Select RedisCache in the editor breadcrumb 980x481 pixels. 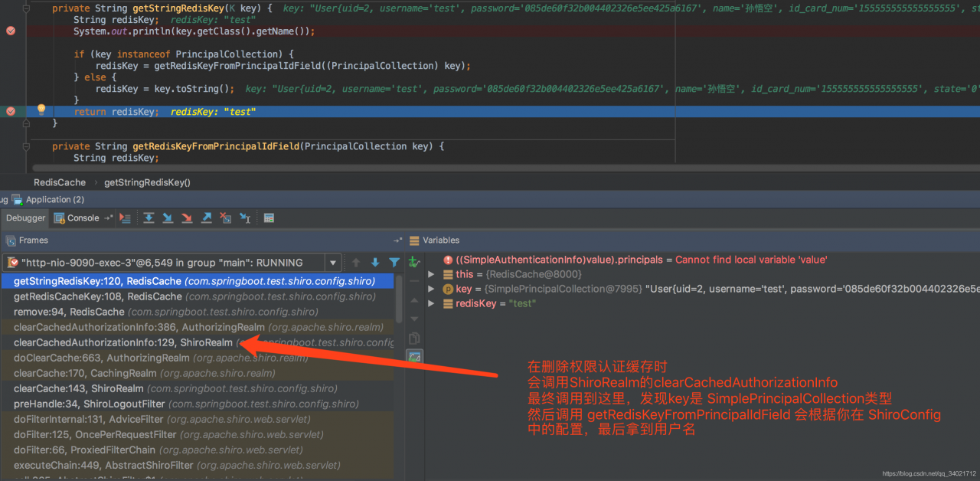(x=60, y=182)
